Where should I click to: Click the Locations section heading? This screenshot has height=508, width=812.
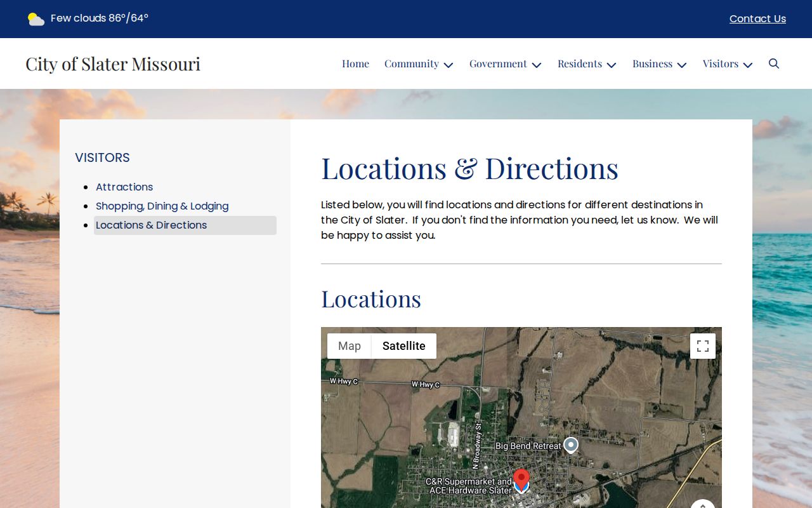(x=371, y=299)
